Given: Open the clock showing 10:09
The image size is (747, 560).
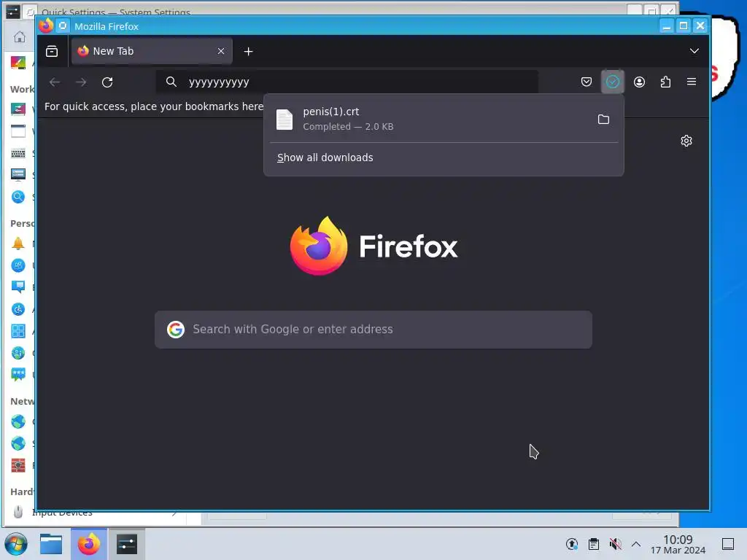Looking at the screenshot, I should 678,544.
